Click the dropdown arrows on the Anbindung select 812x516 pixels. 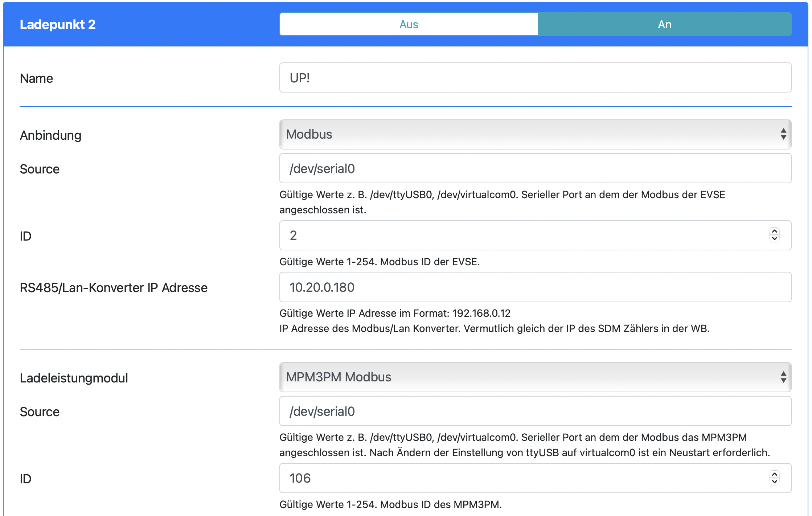click(x=783, y=134)
